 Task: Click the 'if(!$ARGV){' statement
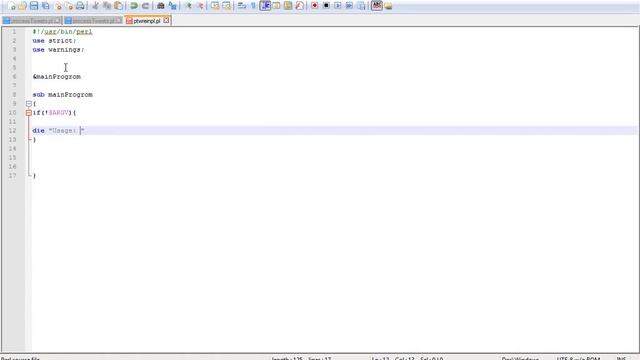54,112
